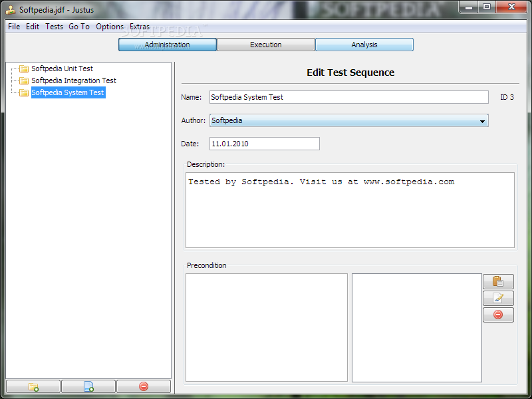Select Softpedia System Test in the tree
This screenshot has height=399, width=532.
pos(68,92)
